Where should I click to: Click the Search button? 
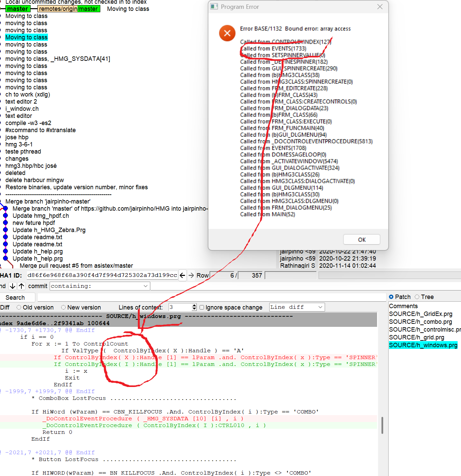[x=15, y=298]
